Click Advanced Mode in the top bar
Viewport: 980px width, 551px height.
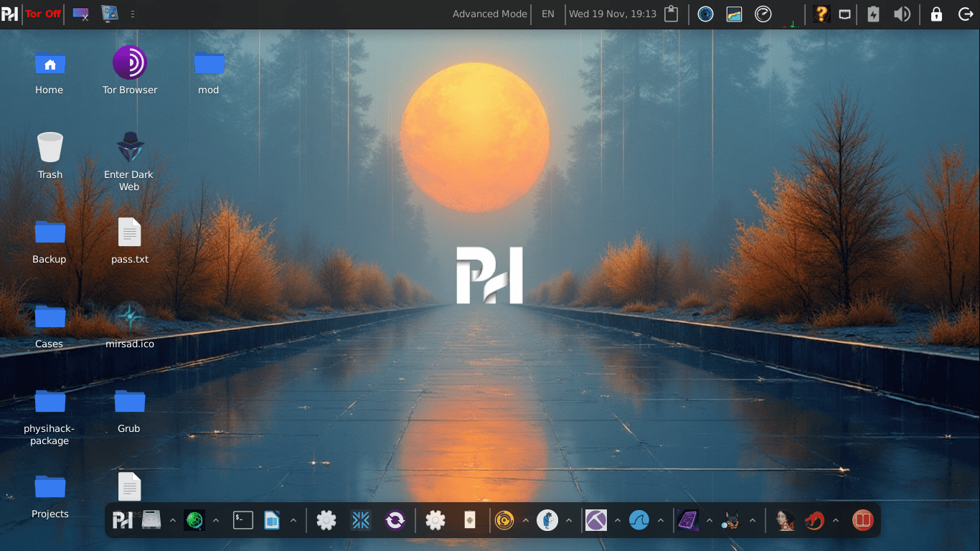point(489,13)
